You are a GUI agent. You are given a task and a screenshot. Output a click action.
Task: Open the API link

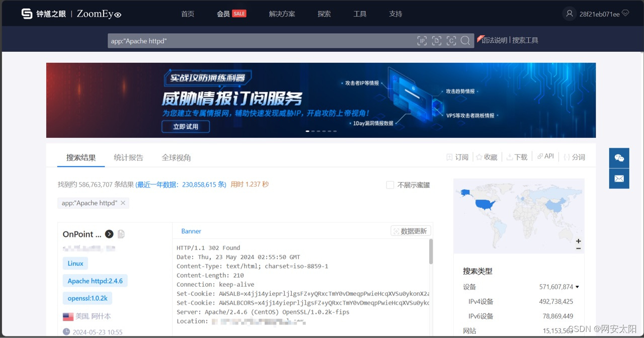click(545, 156)
